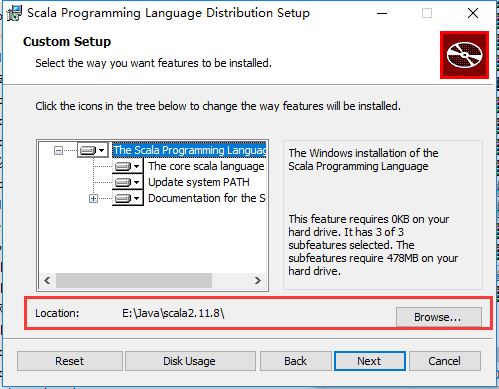Click the disk space requirement text 478MB
The width and height of the screenshot is (499, 389).
click(x=373, y=245)
